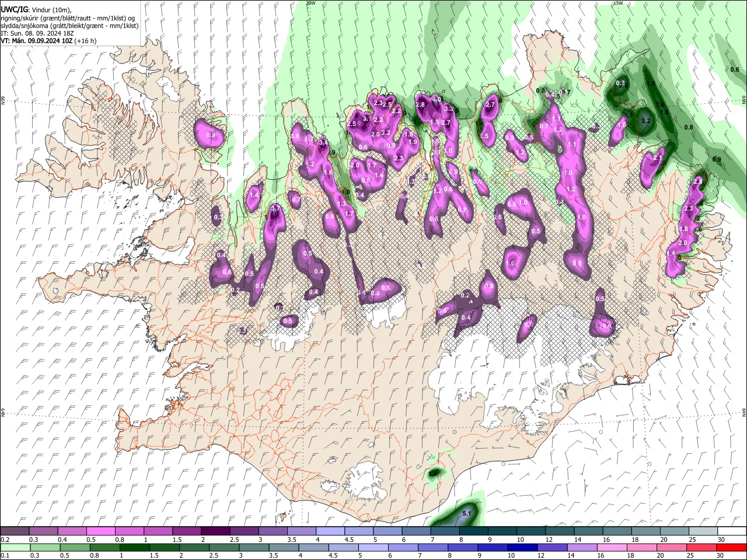
Task: Click the 20W longitude label at the top
Action: tap(310, 3)
